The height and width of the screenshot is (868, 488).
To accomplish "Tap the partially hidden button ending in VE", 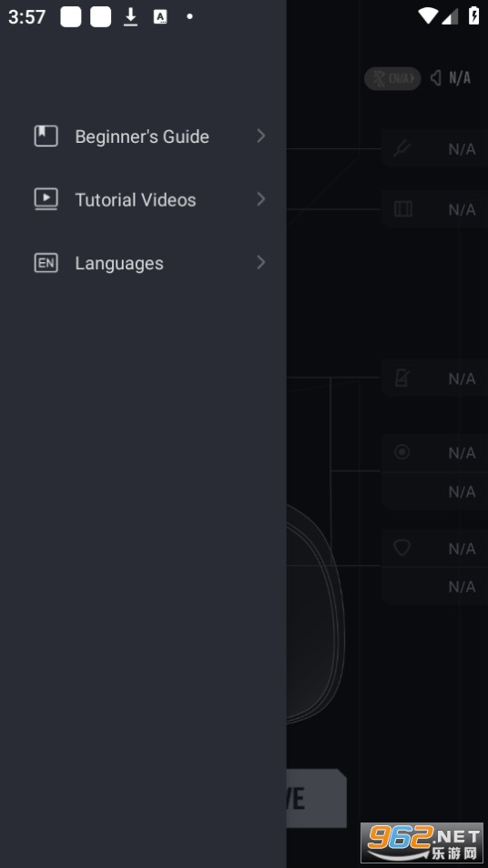I will pos(316,798).
